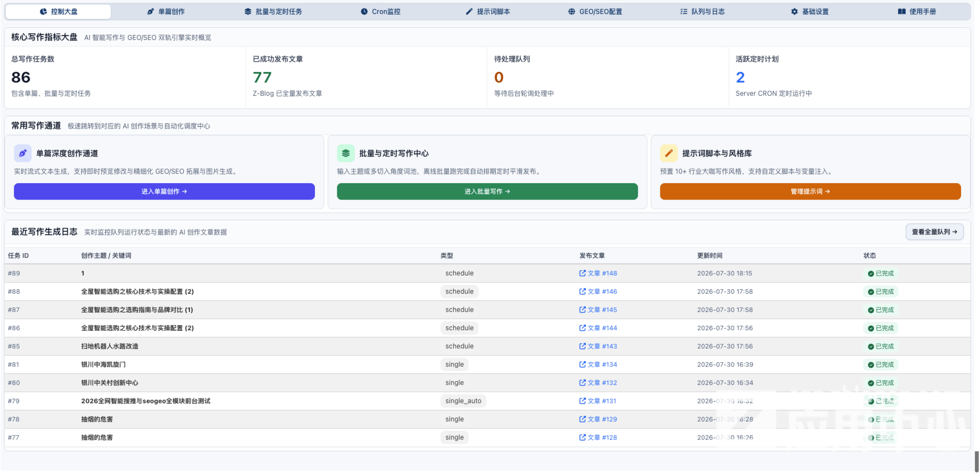Image resolution: width=980 pixels, height=473 pixels.
Task: Click the 管理提示词 button
Action: [x=811, y=191]
